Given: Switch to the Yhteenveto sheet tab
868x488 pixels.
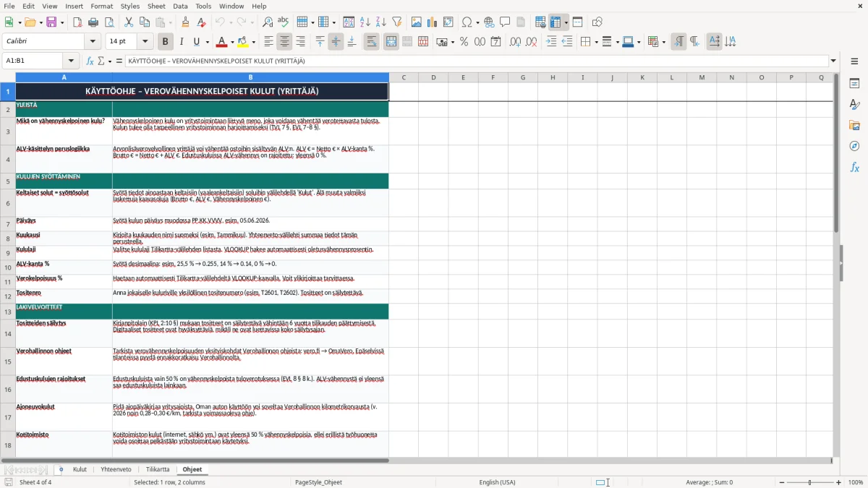Looking at the screenshot, I should coord(116,469).
